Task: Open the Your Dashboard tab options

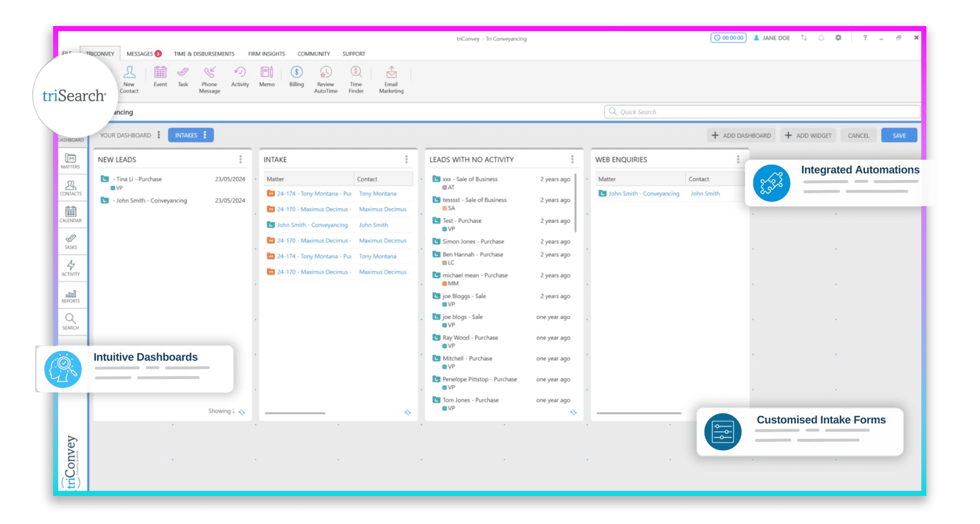Action: coord(159,135)
